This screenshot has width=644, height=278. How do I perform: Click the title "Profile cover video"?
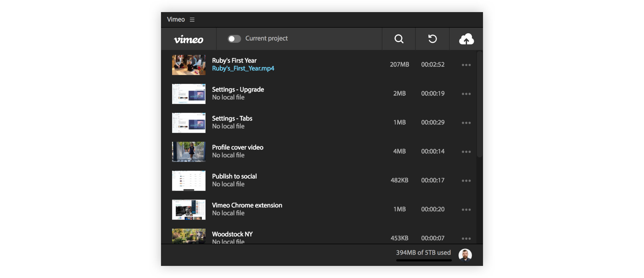click(238, 147)
